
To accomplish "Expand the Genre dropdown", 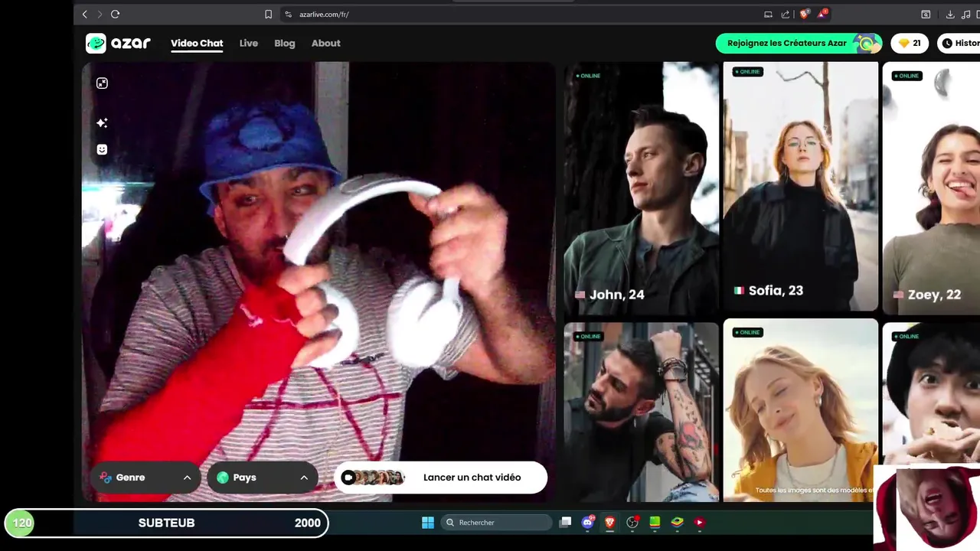I will click(x=145, y=478).
